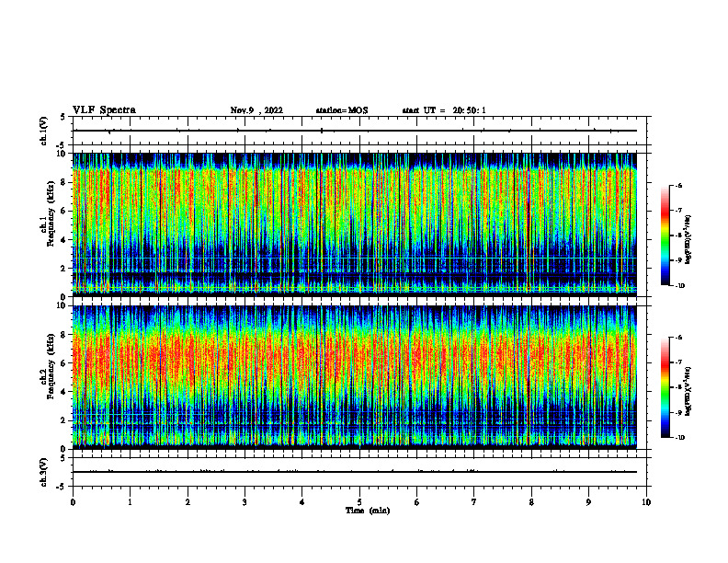Click the time axis tick label "9"
The height and width of the screenshot is (563, 728).
coord(588,502)
